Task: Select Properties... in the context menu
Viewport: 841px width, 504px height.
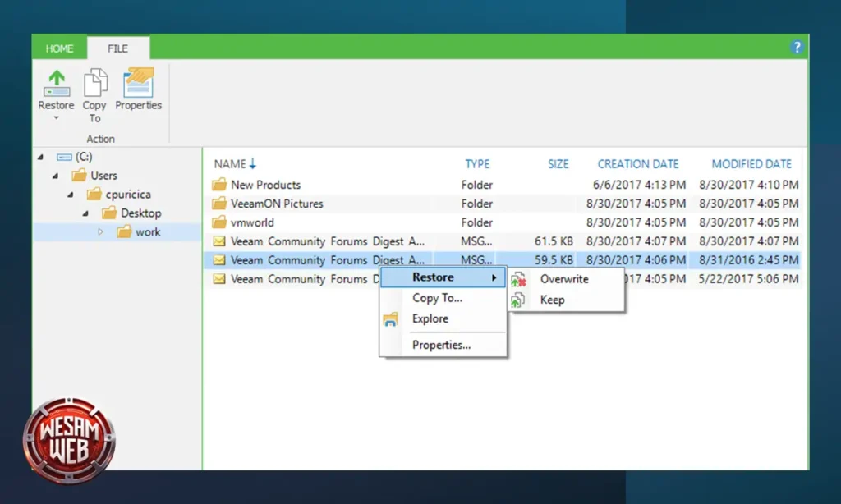Action: click(x=441, y=344)
